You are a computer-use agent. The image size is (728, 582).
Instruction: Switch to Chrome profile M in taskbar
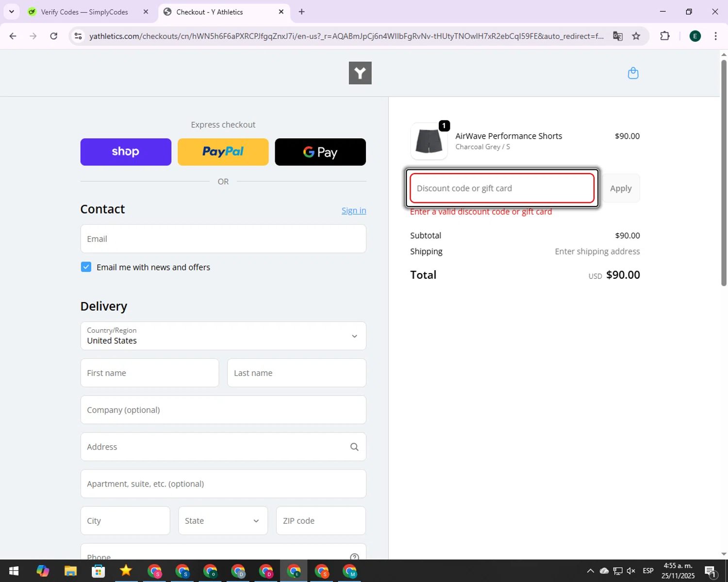349,571
